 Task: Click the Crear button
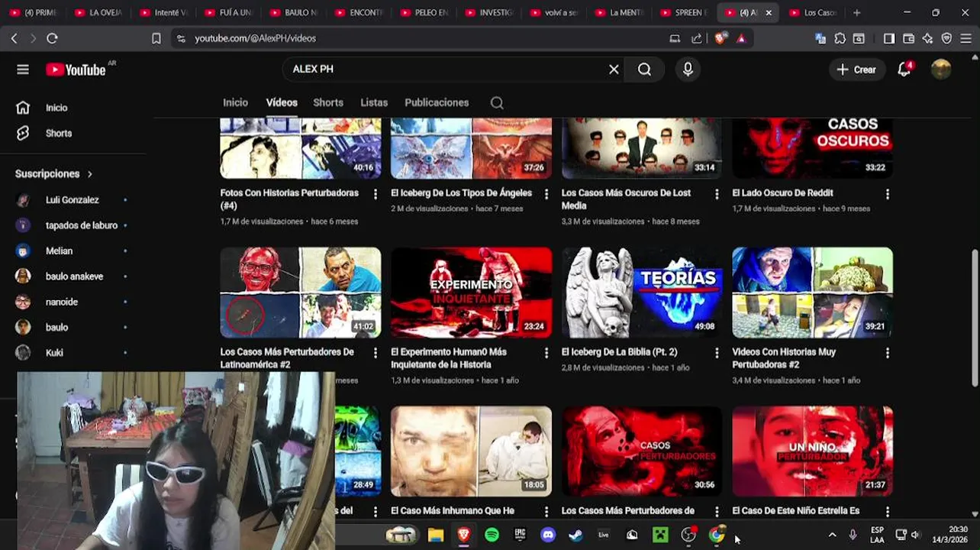click(x=856, y=70)
